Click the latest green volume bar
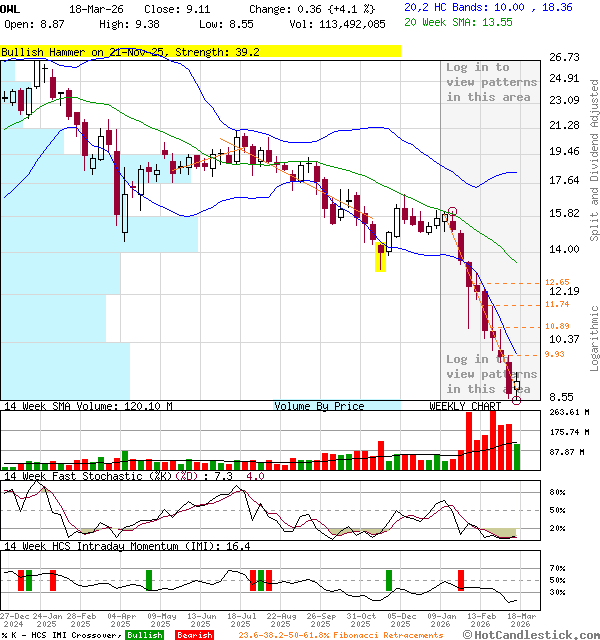The width and height of the screenshot is (600, 640). tap(516, 456)
